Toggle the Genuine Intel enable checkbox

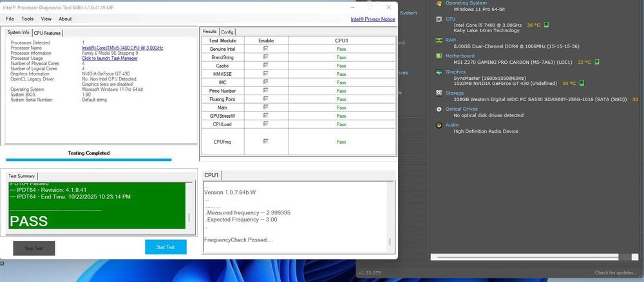point(266,48)
